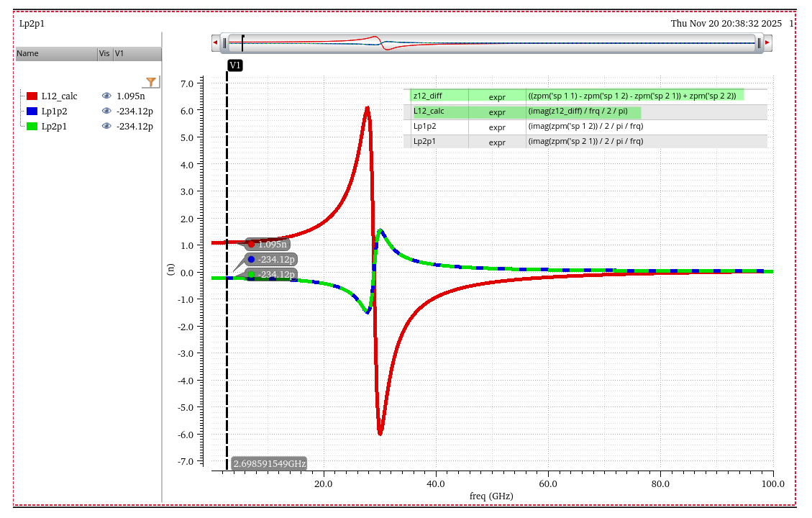Click the left arrow of the zoom scrollbar

(215, 43)
